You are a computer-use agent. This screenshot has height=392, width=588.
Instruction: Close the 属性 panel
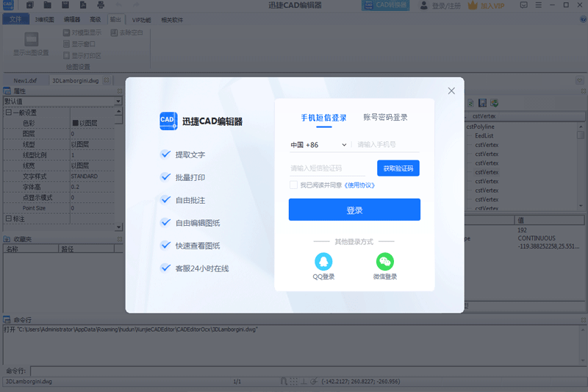tap(120, 91)
